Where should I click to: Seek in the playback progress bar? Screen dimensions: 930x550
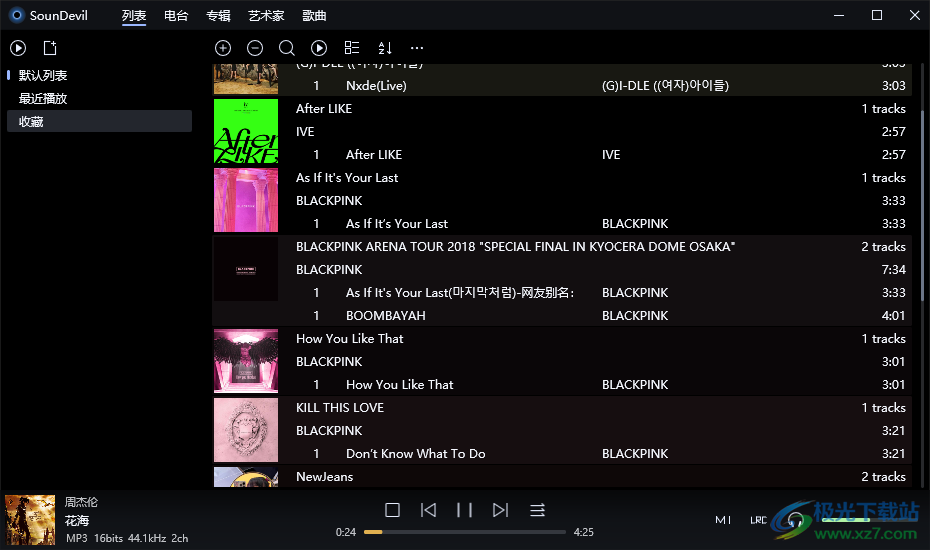click(464, 532)
